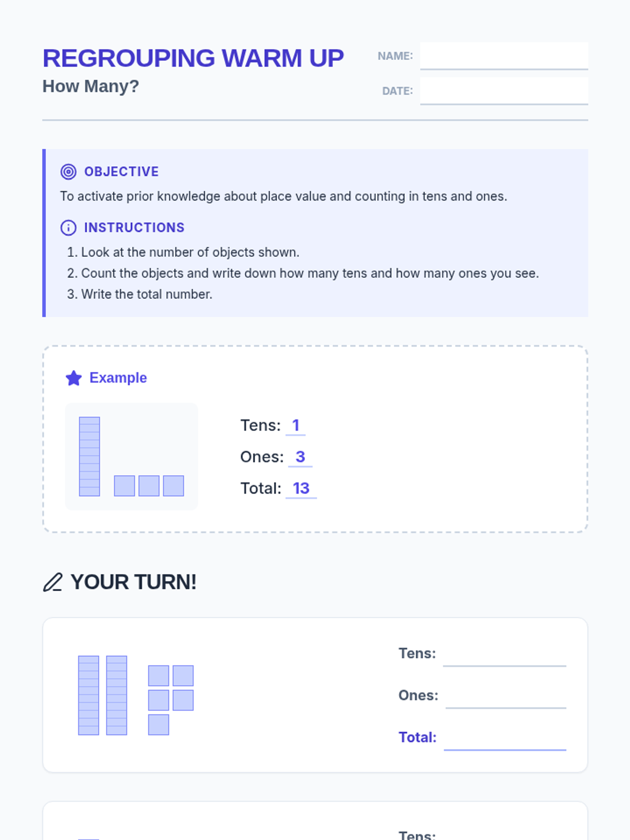Image resolution: width=630 pixels, height=840 pixels.
Task: Click the Regrouping Warm Up title
Action: click(193, 58)
